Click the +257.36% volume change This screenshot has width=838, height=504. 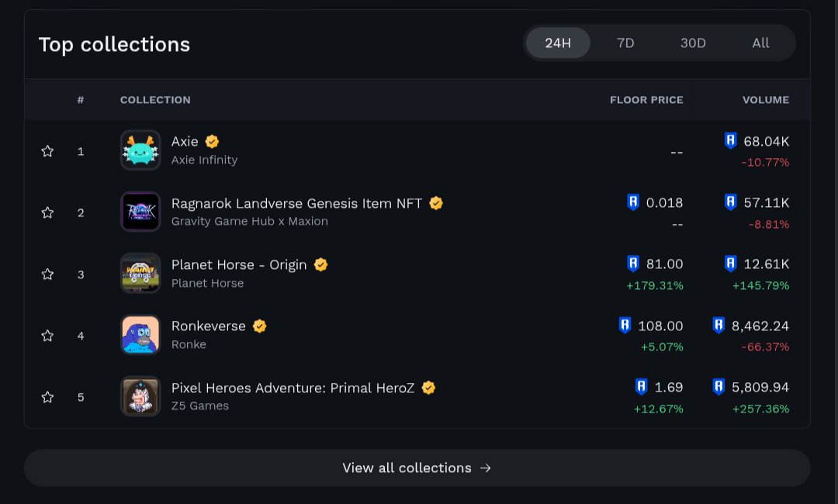point(760,409)
